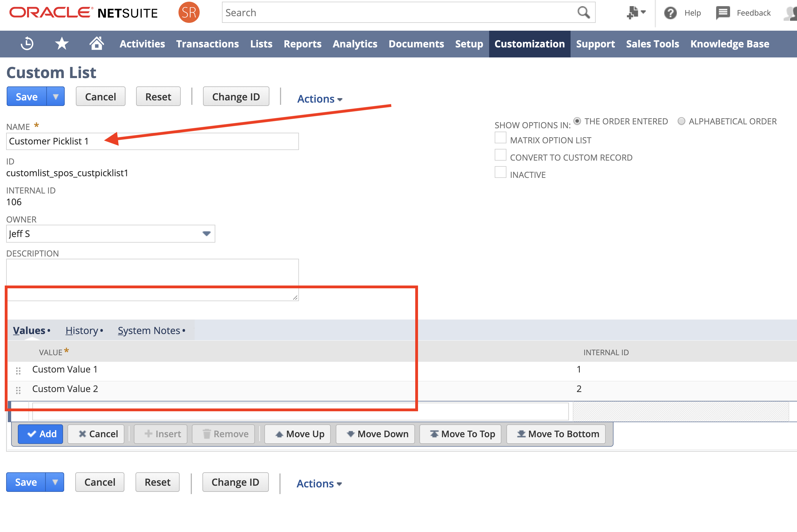Enable the Matrix Option List checkbox
Screen dimensions: 797x532
pyautogui.click(x=500, y=138)
